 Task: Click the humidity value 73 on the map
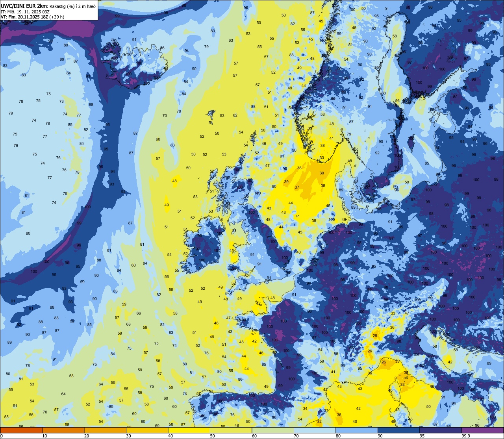click(61, 101)
